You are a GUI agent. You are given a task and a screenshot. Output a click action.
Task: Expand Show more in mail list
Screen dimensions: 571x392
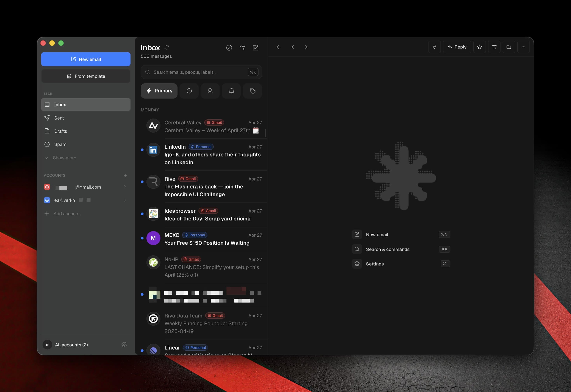[x=86, y=158]
